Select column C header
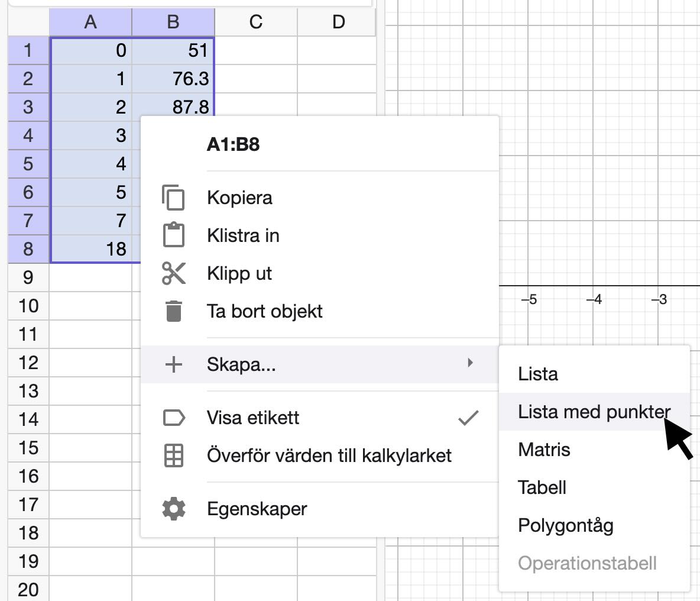 pyautogui.click(x=256, y=22)
